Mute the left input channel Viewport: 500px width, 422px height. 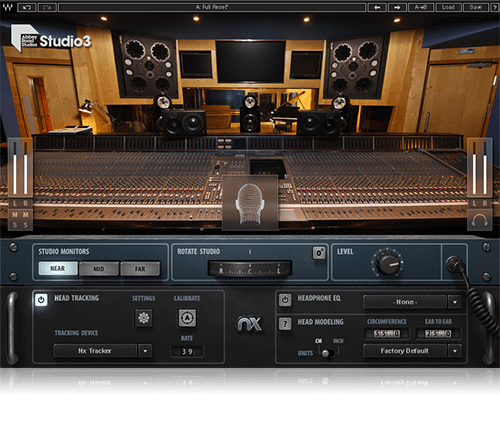[x=15, y=215]
